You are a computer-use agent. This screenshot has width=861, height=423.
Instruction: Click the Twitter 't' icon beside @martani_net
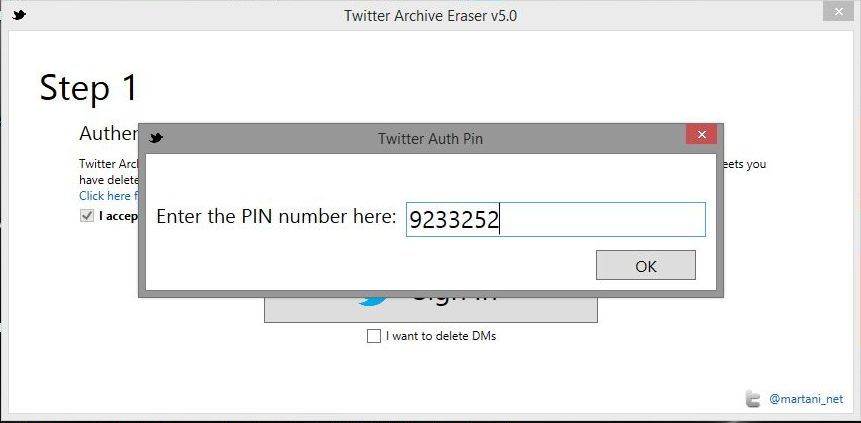click(753, 399)
